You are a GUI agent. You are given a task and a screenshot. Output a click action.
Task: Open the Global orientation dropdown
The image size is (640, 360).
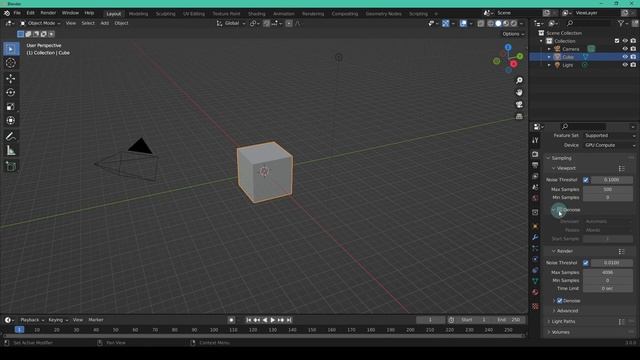231,23
